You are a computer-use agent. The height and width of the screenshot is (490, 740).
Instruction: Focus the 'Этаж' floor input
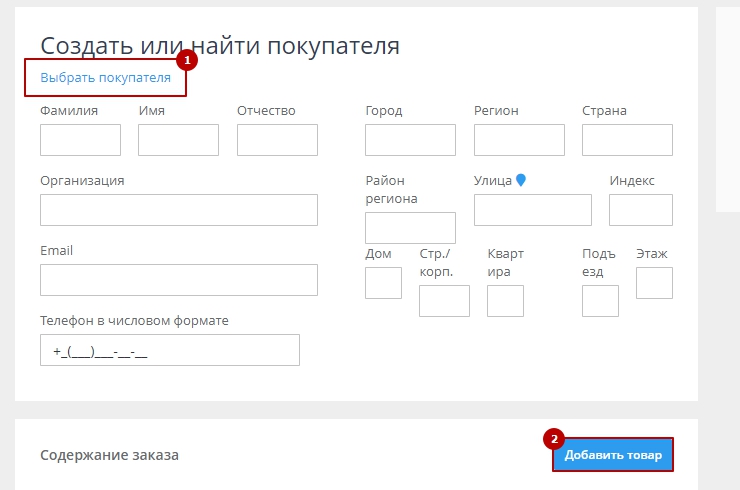tap(654, 283)
